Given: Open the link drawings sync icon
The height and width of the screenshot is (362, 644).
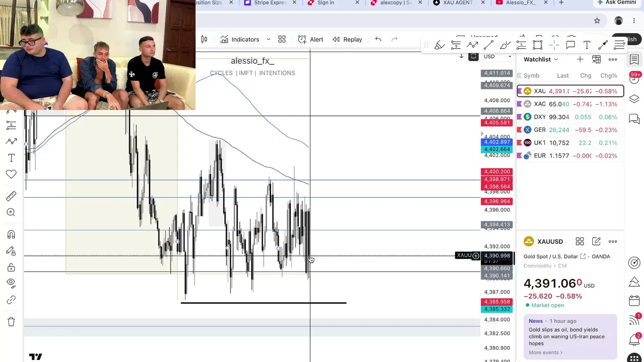Looking at the screenshot, I should point(11,300).
